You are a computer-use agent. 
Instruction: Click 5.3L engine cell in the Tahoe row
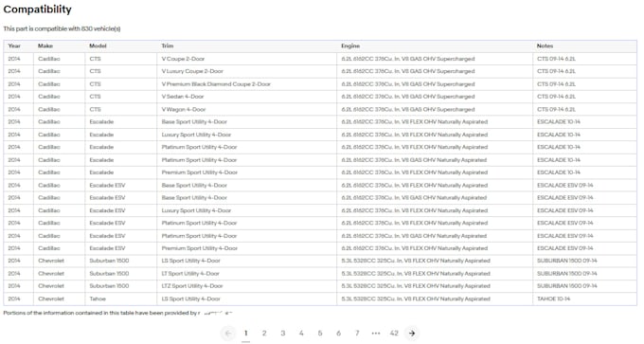coord(435,299)
